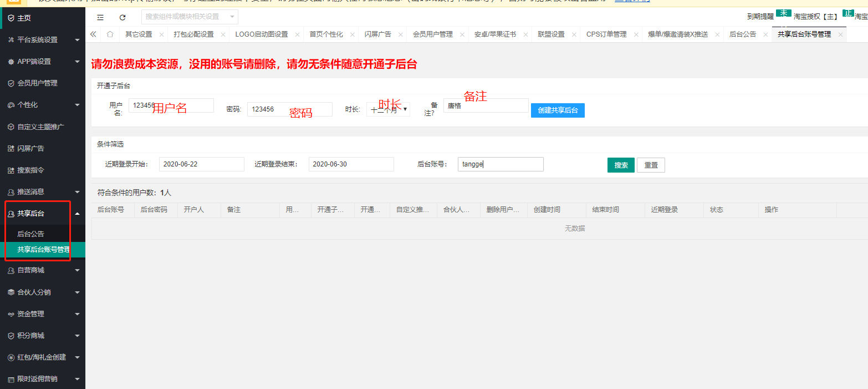This screenshot has height=389, width=868.
Task: Click 近期登录结束 date field 2020-06-30
Action: coord(351,164)
